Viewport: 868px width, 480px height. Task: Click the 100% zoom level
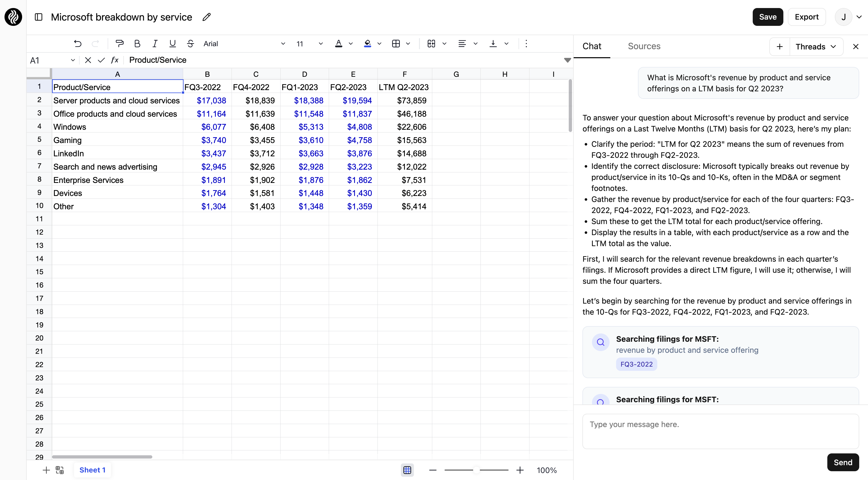pyautogui.click(x=547, y=470)
